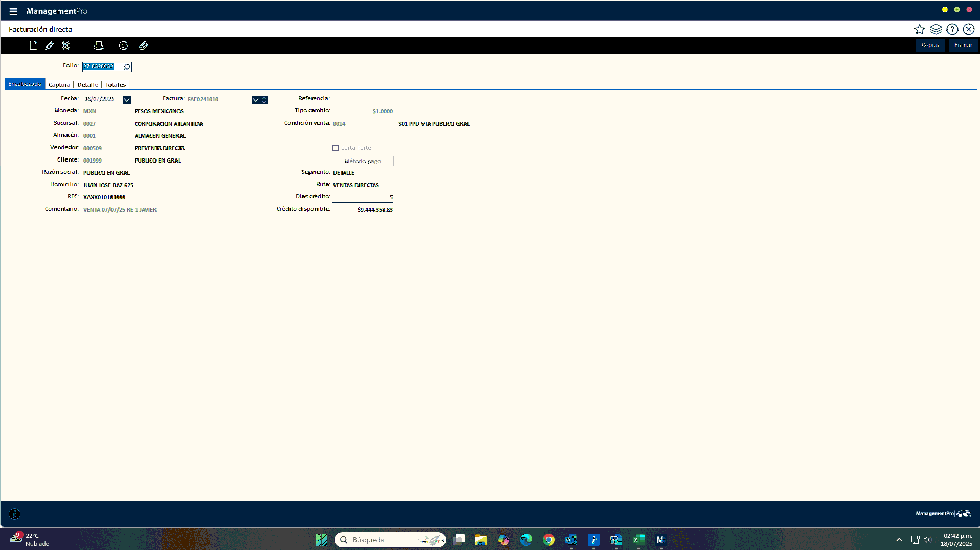
Task: Open the hamburger main menu
Action: (13, 11)
